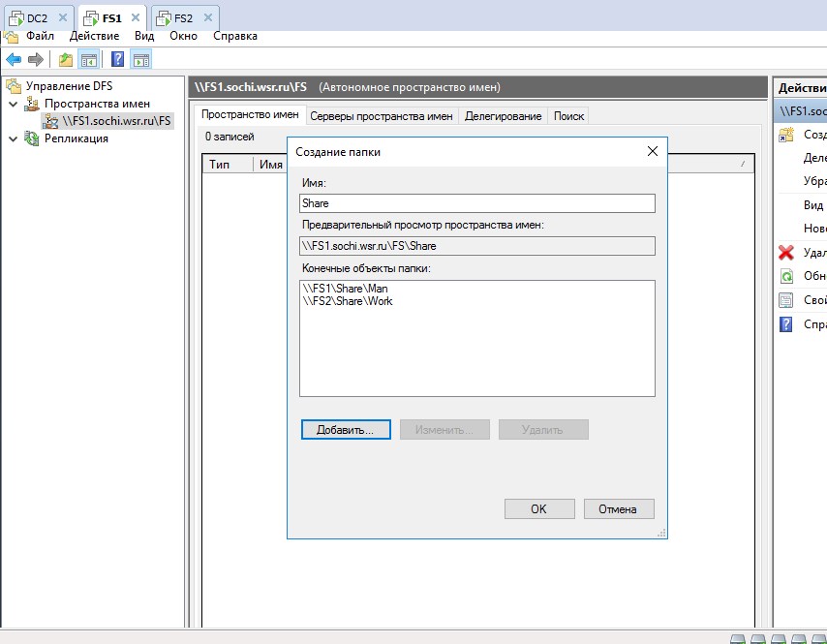Click the disabled Удалить button
827x644 pixels.
click(x=542, y=429)
